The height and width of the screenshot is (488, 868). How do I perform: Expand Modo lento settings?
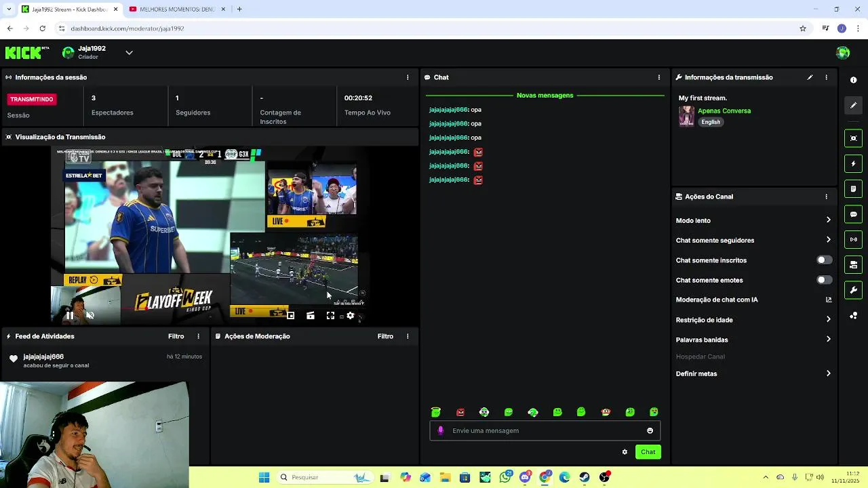coord(753,220)
